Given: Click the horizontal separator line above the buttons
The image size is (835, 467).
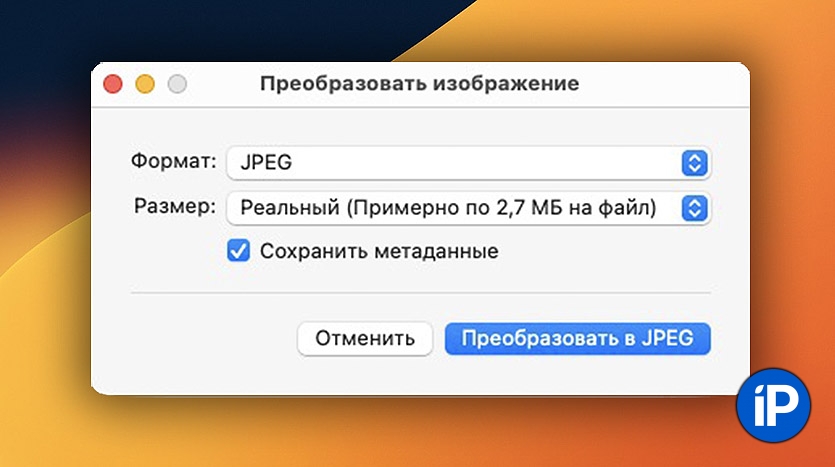Looking at the screenshot, I should (x=420, y=293).
